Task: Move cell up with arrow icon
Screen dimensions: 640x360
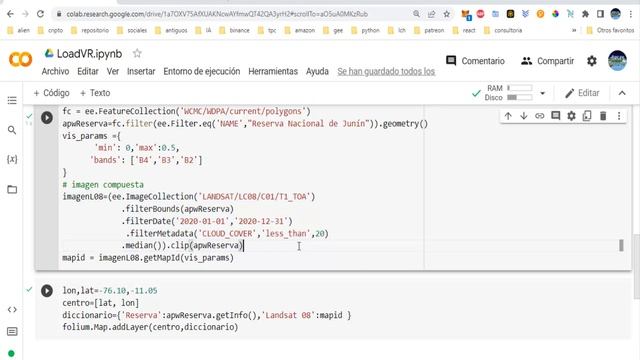Action: click(508, 116)
